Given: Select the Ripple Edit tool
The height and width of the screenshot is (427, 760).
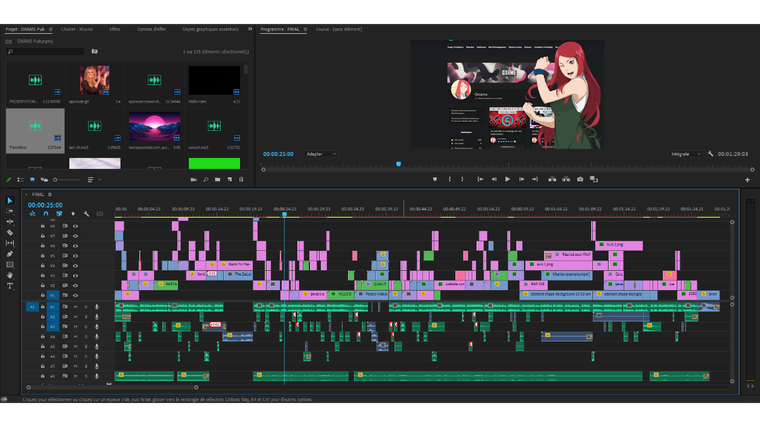Looking at the screenshot, I should pyautogui.click(x=10, y=222).
